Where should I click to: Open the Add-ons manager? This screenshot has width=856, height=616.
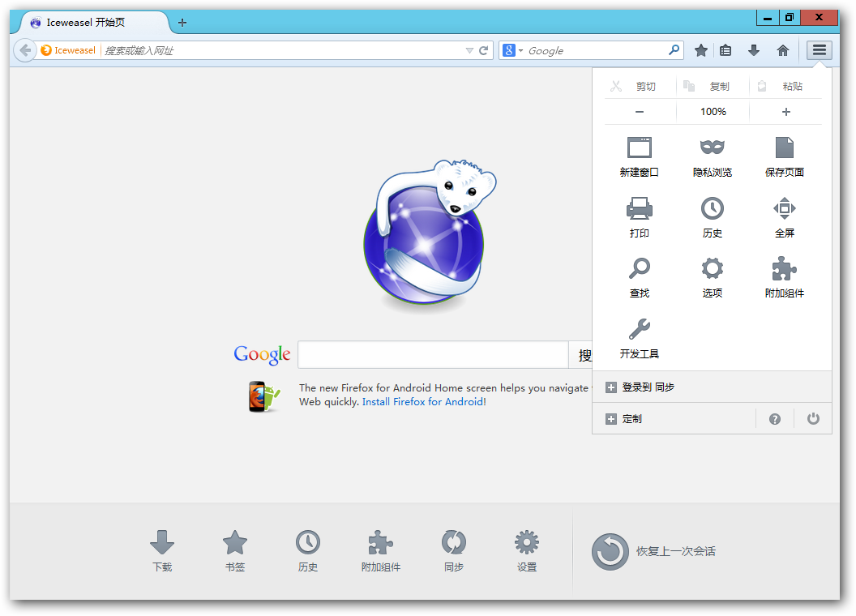coord(784,276)
